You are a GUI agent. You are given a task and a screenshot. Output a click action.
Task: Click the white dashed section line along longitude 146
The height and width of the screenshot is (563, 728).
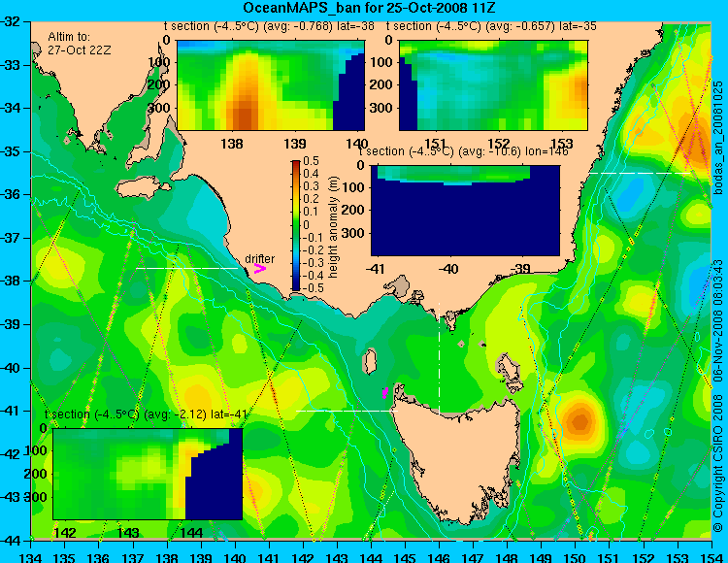point(439,358)
